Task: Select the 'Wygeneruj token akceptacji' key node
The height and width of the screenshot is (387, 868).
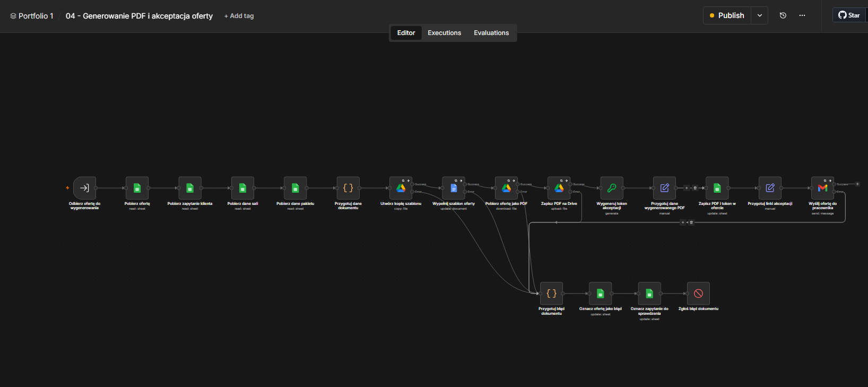Action: [x=612, y=188]
